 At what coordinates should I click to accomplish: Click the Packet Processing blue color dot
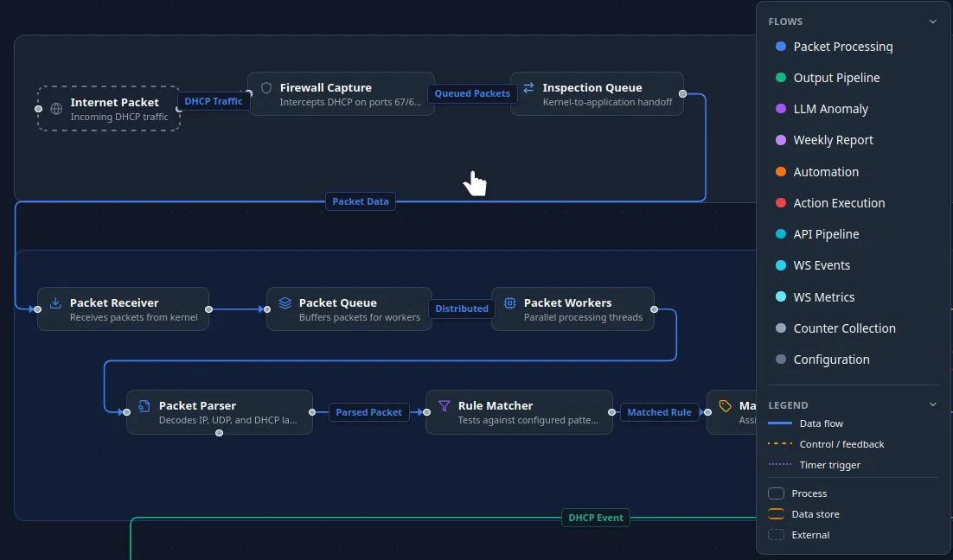pos(781,47)
